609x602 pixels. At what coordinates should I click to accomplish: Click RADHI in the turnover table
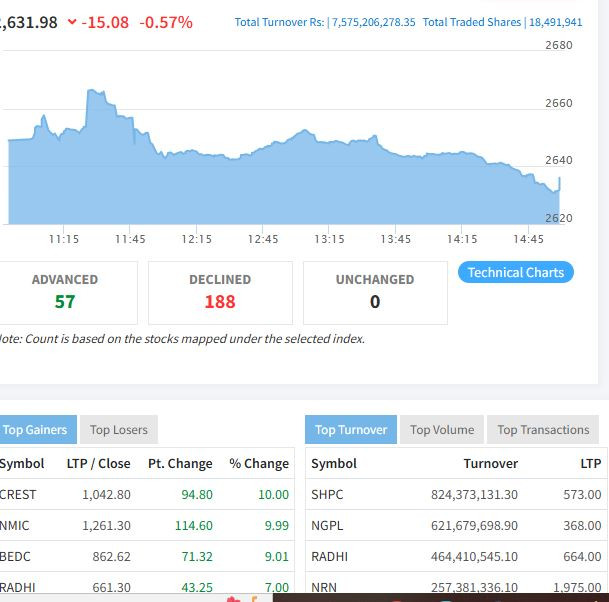point(329,556)
